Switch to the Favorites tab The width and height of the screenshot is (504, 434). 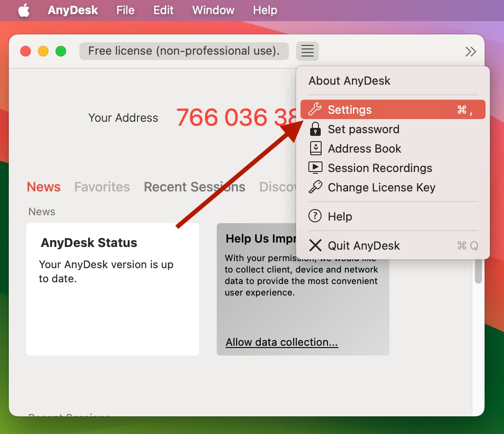click(102, 187)
